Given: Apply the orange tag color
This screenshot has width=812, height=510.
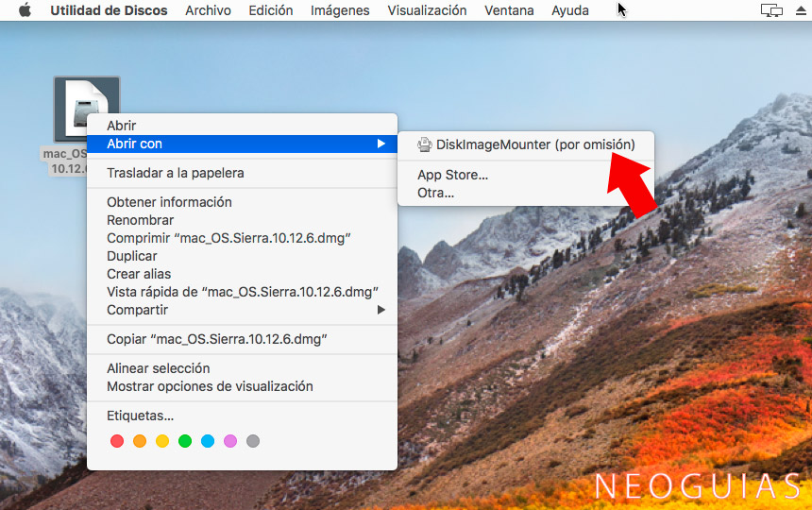Looking at the screenshot, I should [x=140, y=441].
